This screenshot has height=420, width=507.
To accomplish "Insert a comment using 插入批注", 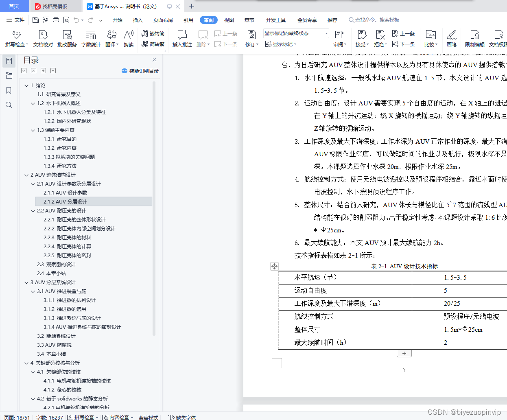I will click(181, 38).
